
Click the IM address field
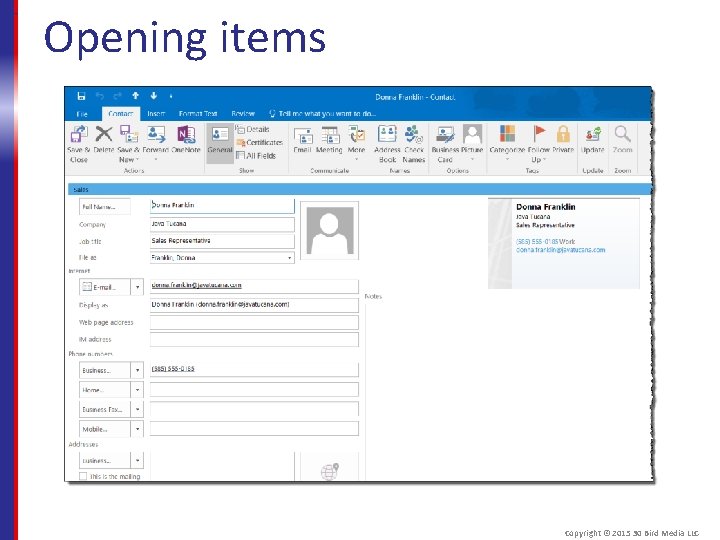(x=254, y=339)
